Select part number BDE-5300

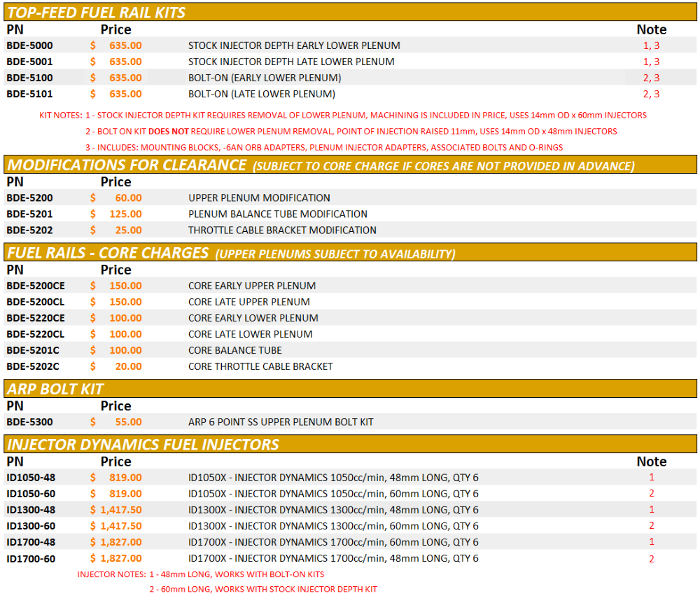[x=29, y=422]
